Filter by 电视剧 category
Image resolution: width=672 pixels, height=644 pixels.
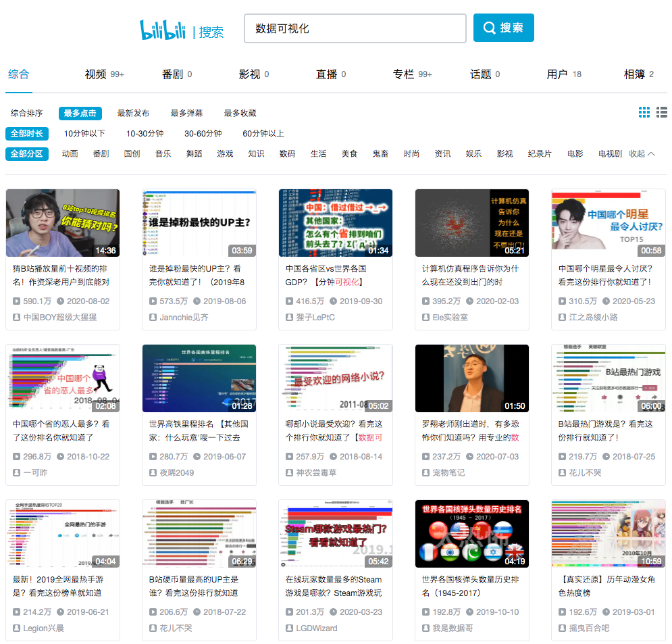tap(610, 153)
